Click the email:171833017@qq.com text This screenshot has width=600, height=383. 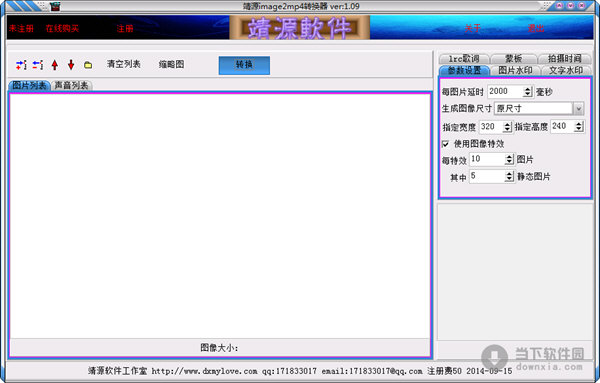tap(372, 371)
